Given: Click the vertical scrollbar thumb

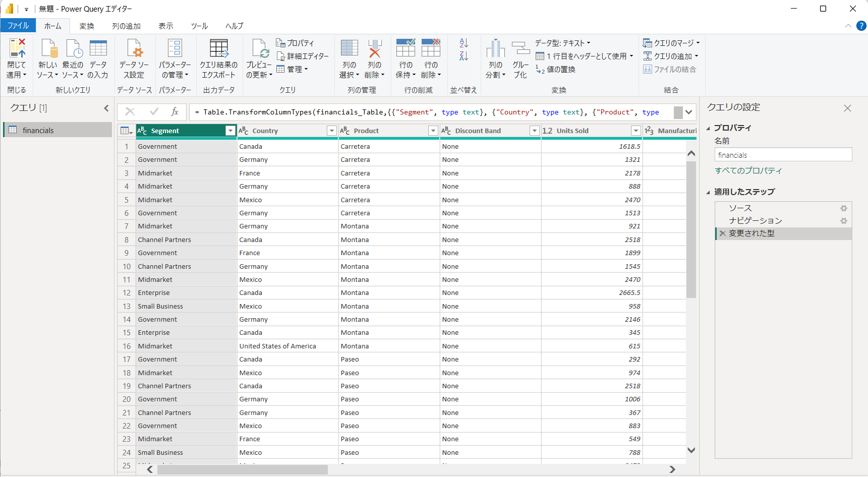Looking at the screenshot, I should (x=691, y=229).
